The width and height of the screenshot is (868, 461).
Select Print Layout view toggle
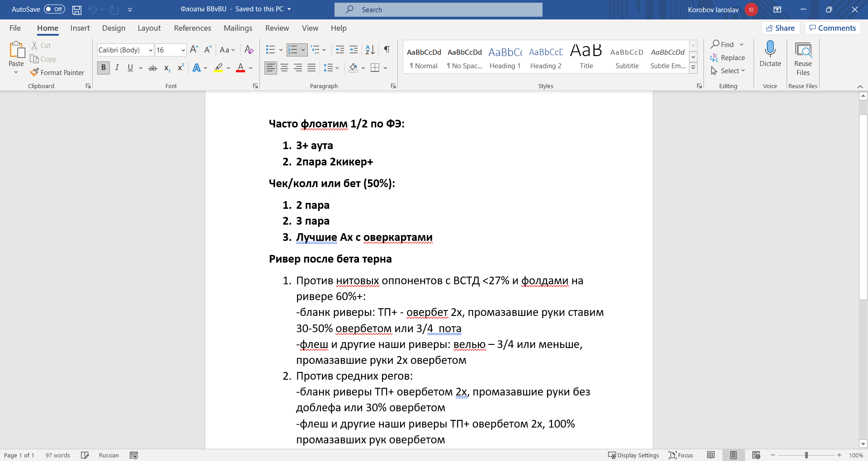(733, 455)
